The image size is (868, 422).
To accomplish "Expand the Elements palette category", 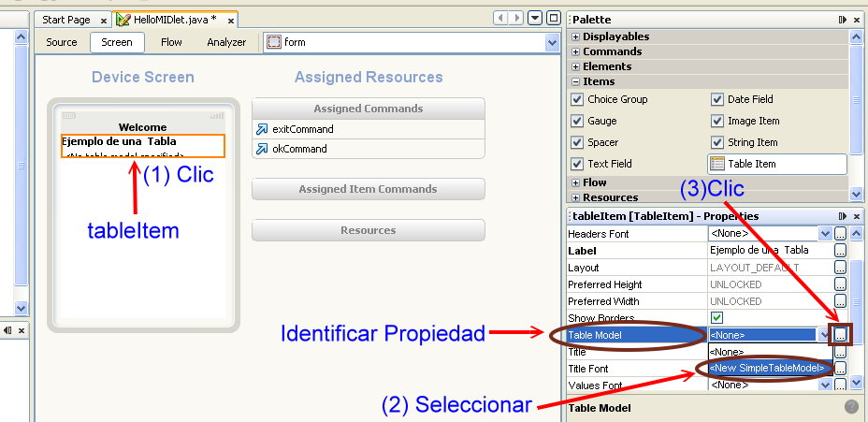I will 576,66.
